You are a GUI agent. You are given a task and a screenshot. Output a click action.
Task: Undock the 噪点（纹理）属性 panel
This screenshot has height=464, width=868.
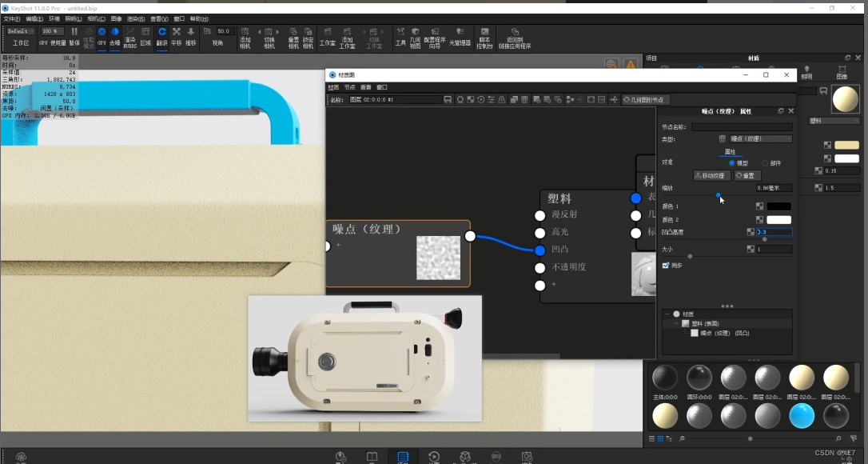pyautogui.click(x=781, y=111)
